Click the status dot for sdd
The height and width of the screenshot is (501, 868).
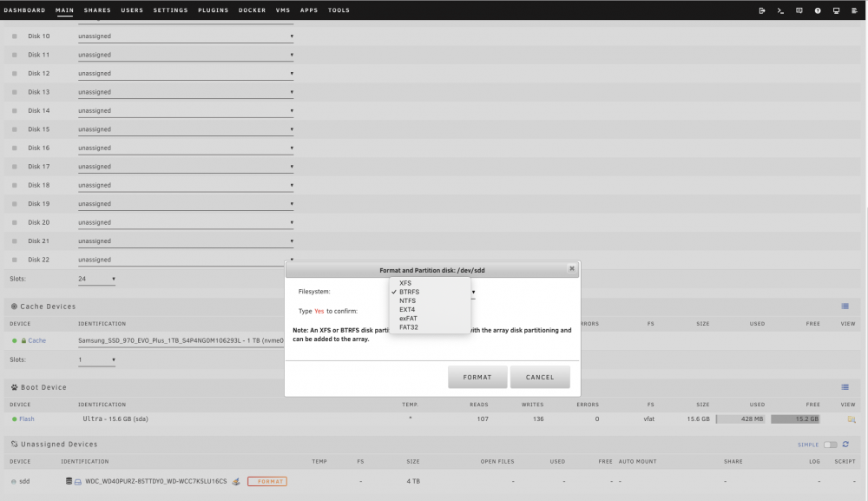click(x=13, y=482)
